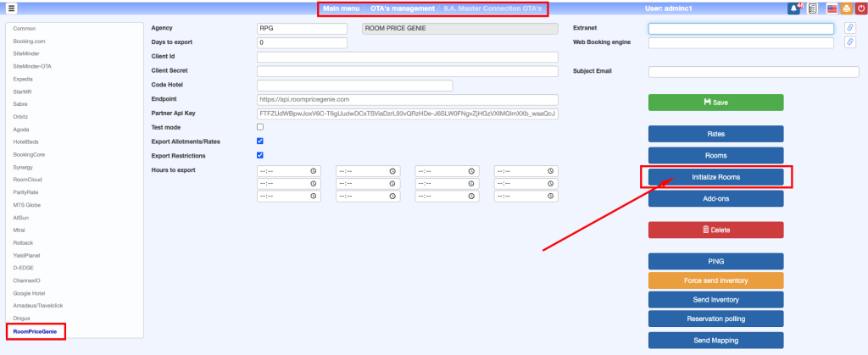This screenshot has height=355, width=868.
Task: Click the green Save button
Action: pos(715,103)
